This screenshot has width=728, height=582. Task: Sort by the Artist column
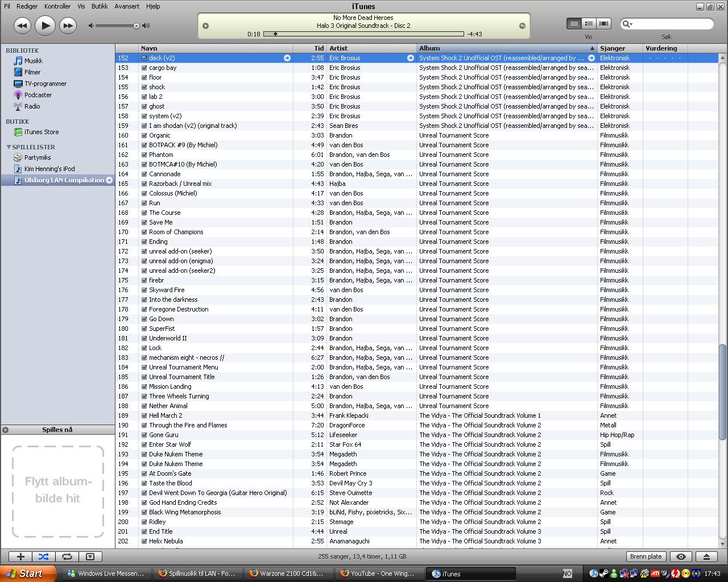click(372, 48)
